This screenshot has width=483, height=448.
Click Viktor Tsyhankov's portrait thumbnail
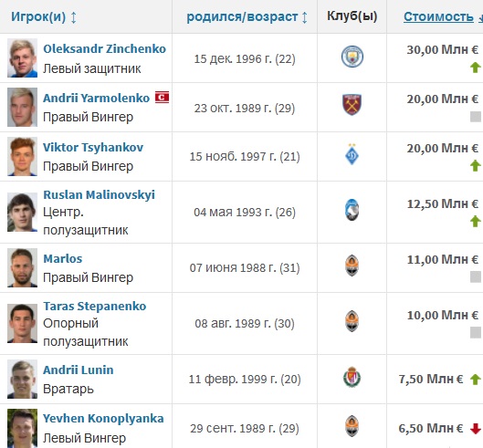22,156
